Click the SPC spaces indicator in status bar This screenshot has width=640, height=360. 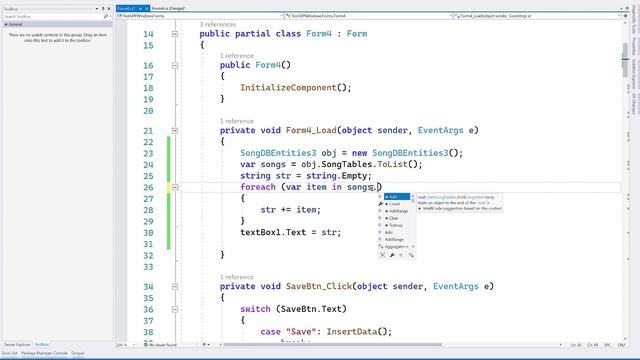tap(607, 345)
